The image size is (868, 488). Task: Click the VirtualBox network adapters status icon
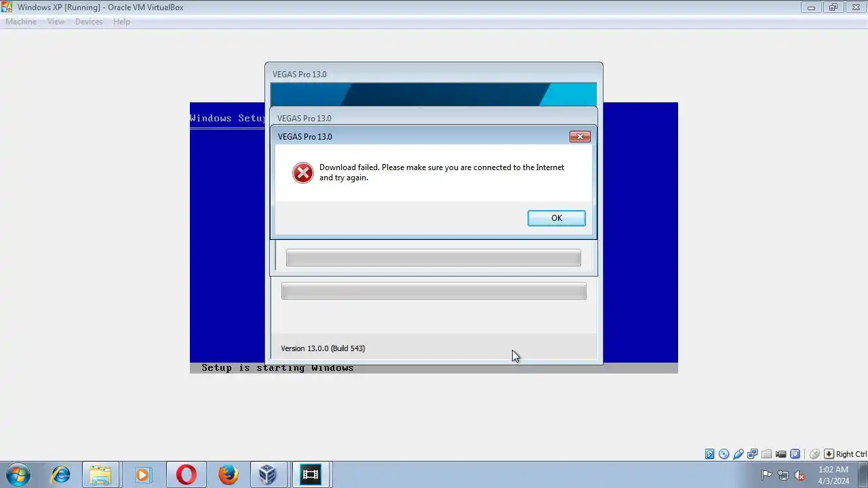tap(753, 454)
